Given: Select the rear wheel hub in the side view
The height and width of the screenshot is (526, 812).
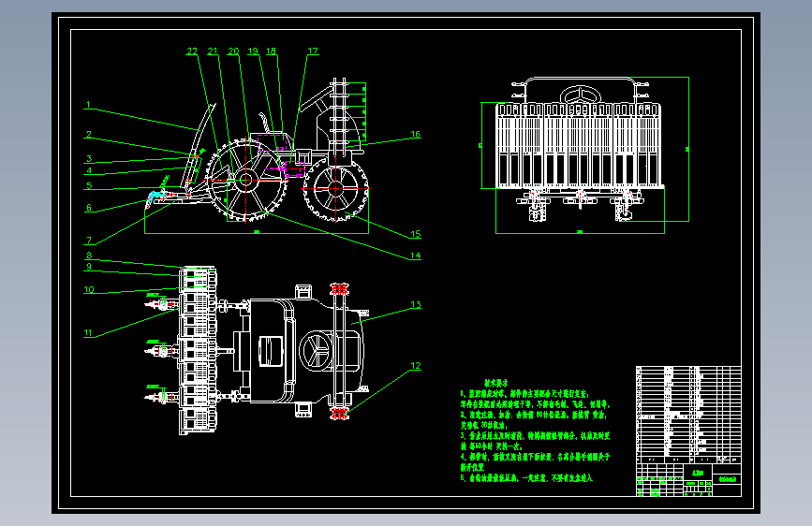Looking at the screenshot, I should pyautogui.click(x=335, y=188).
